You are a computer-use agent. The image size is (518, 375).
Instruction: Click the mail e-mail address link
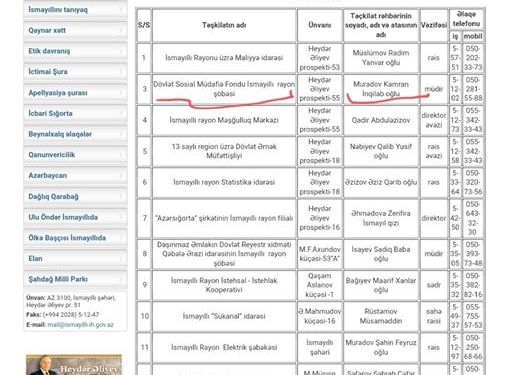tap(80, 324)
